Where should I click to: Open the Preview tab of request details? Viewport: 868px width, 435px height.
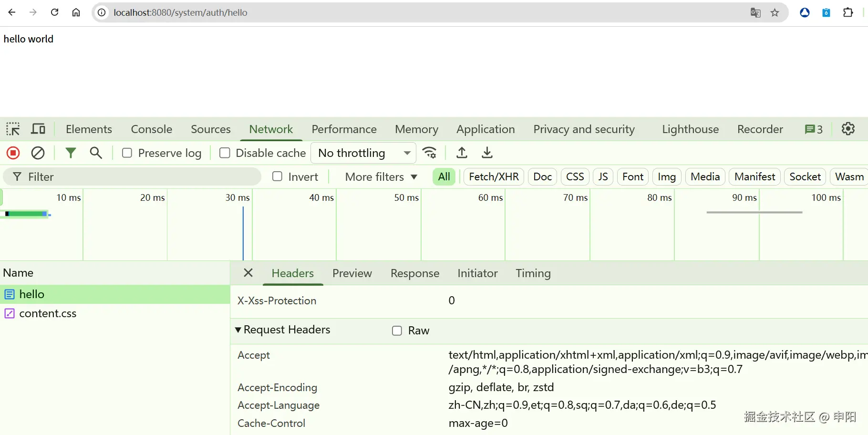tap(352, 273)
